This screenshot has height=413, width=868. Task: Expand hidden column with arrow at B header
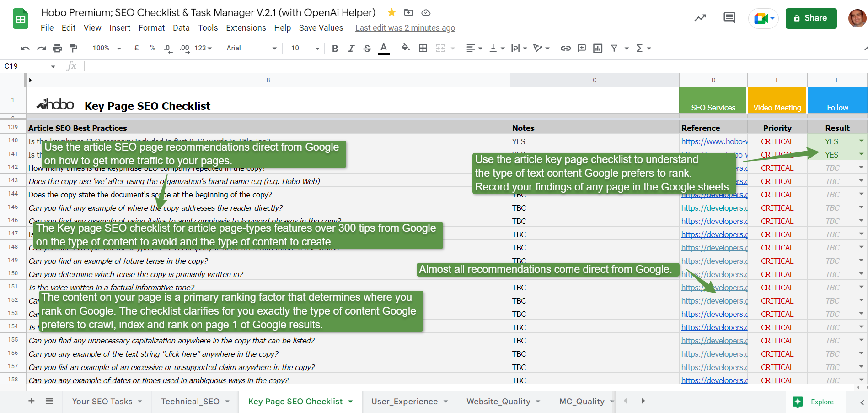[x=30, y=80]
